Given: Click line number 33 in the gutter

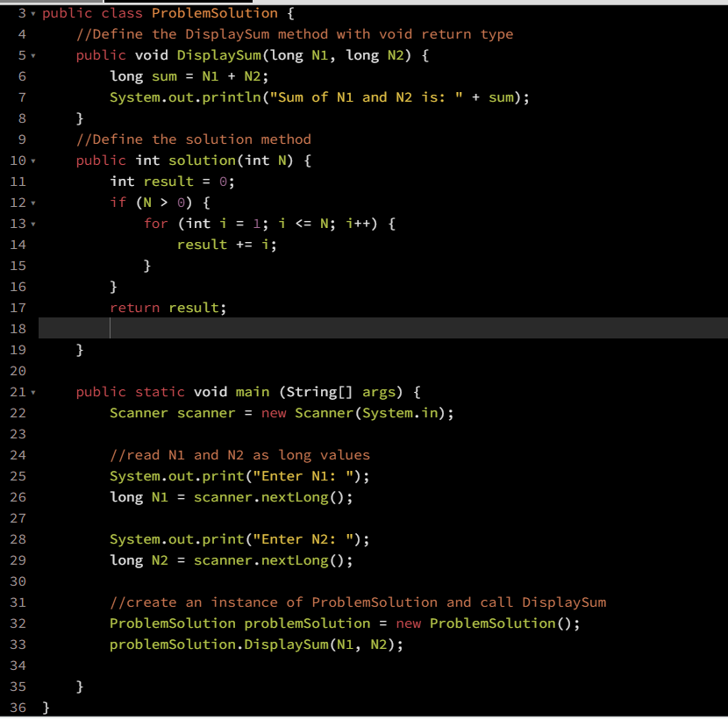Looking at the screenshot, I should [x=17, y=644].
